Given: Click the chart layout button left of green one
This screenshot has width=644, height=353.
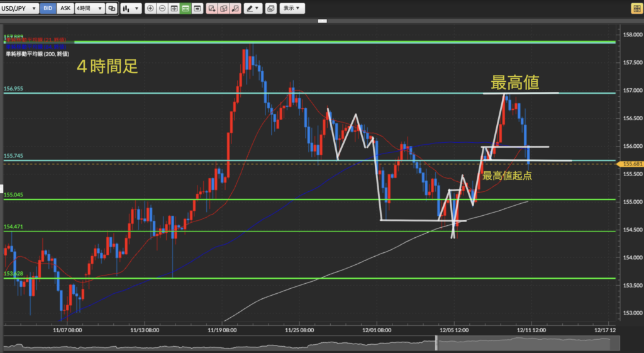Looking at the screenshot, I should [x=174, y=9].
